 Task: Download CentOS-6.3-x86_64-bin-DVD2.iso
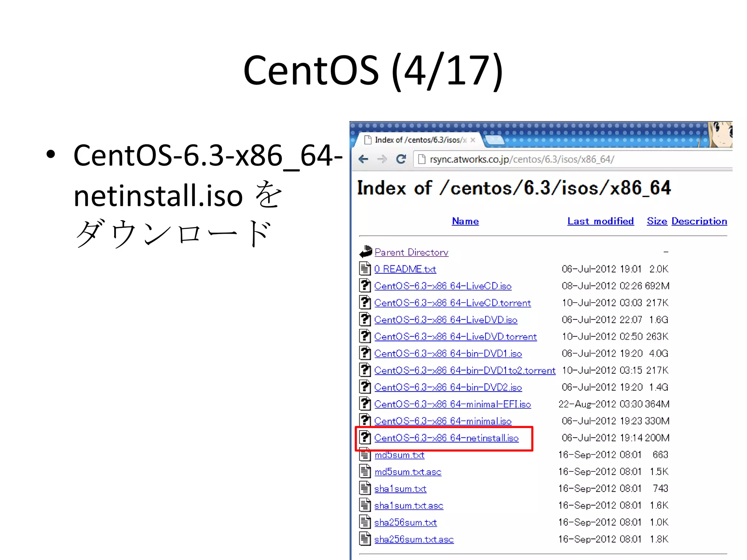coord(448,387)
